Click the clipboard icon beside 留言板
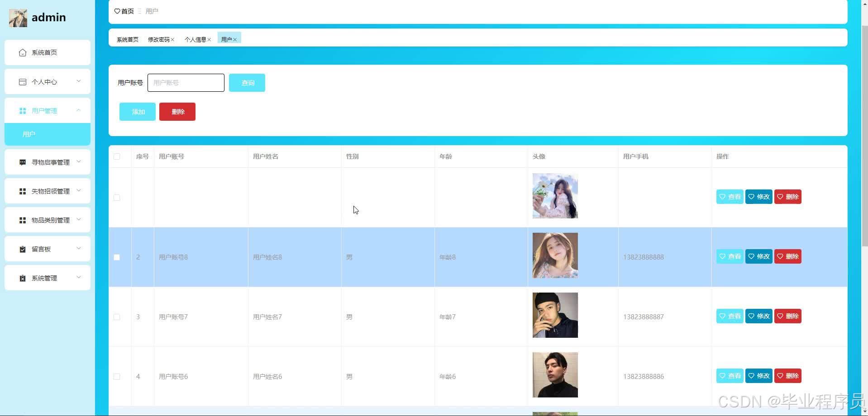Screen dimensions: 868x416 click(x=23, y=249)
